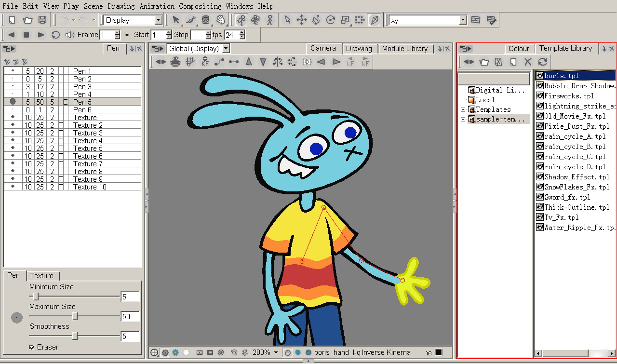
Task: Increase the fps value with up stepper
Action: 242,32
